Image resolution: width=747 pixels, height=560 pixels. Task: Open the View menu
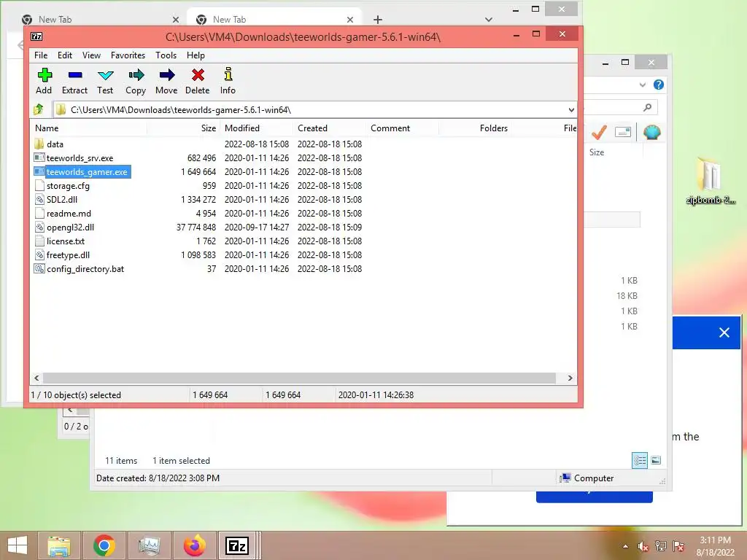[x=91, y=55]
